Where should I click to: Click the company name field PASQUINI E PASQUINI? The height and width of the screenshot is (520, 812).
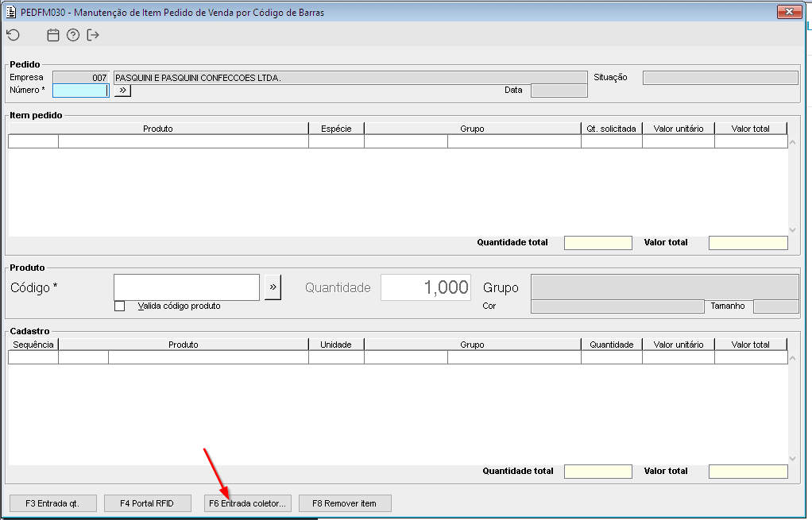350,78
